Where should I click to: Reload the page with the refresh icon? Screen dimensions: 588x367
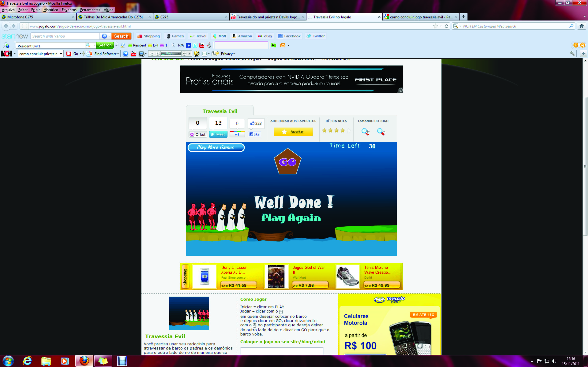pyautogui.click(x=446, y=26)
